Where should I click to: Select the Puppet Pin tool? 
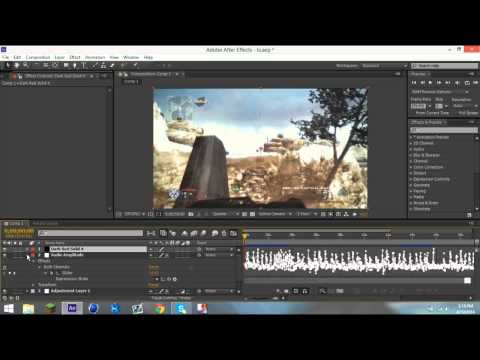(x=135, y=65)
